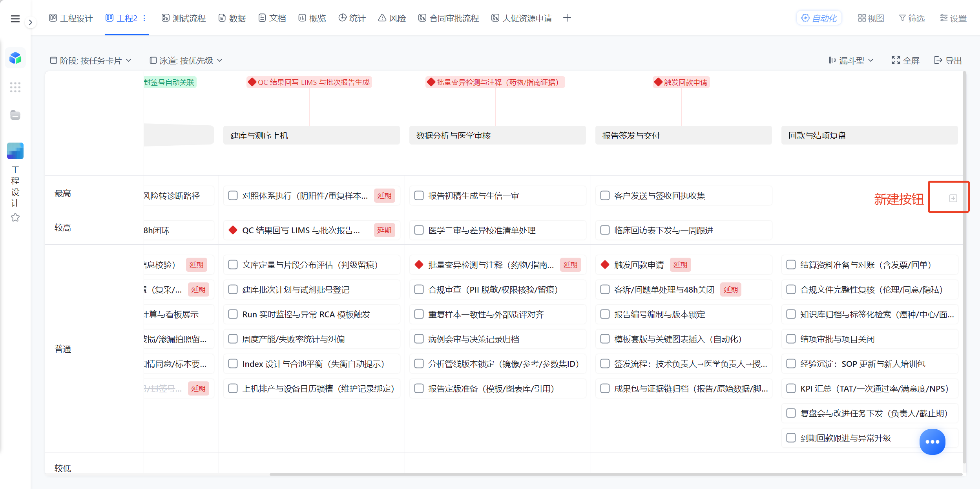Open the blue chat bubble floating button
The height and width of the screenshot is (489, 980).
(x=932, y=442)
